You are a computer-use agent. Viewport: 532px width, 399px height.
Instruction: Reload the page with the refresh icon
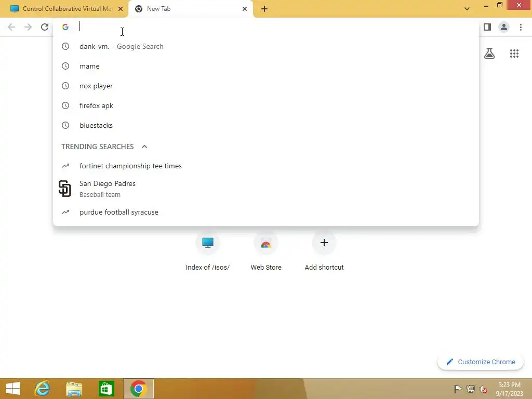tap(45, 27)
